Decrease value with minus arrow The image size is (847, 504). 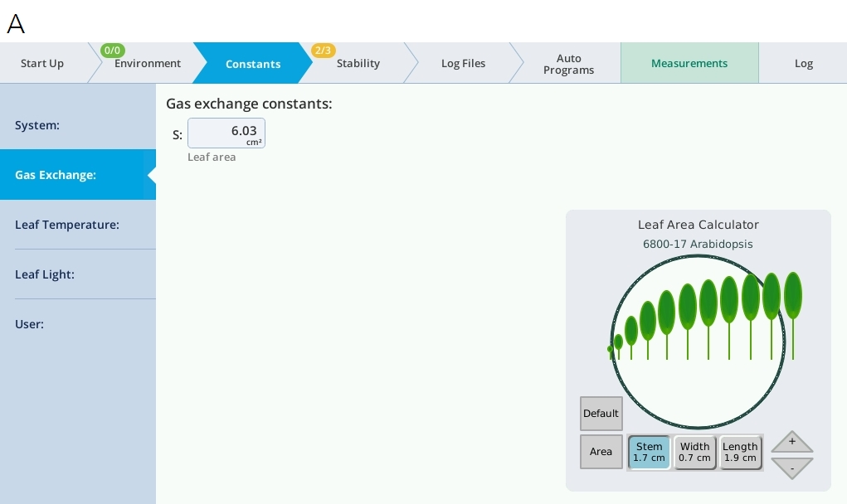tap(792, 468)
